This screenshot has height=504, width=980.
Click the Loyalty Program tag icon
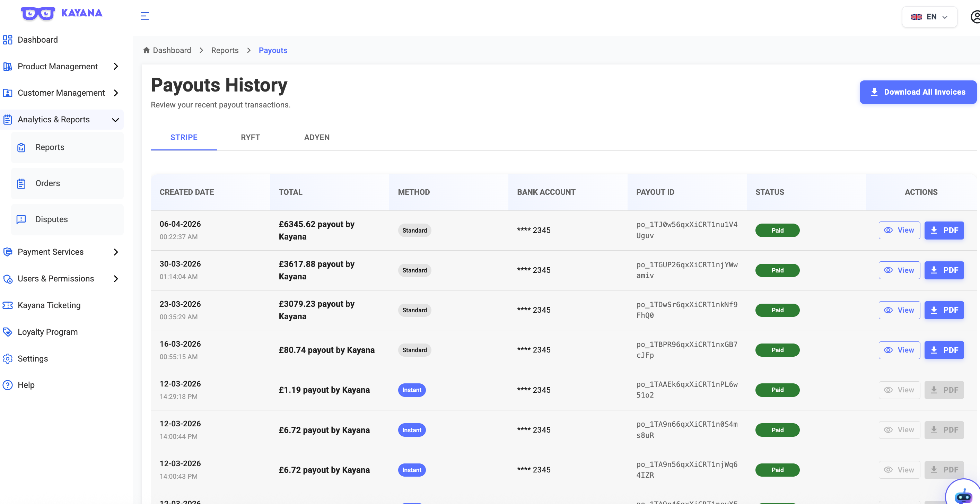[x=8, y=332]
